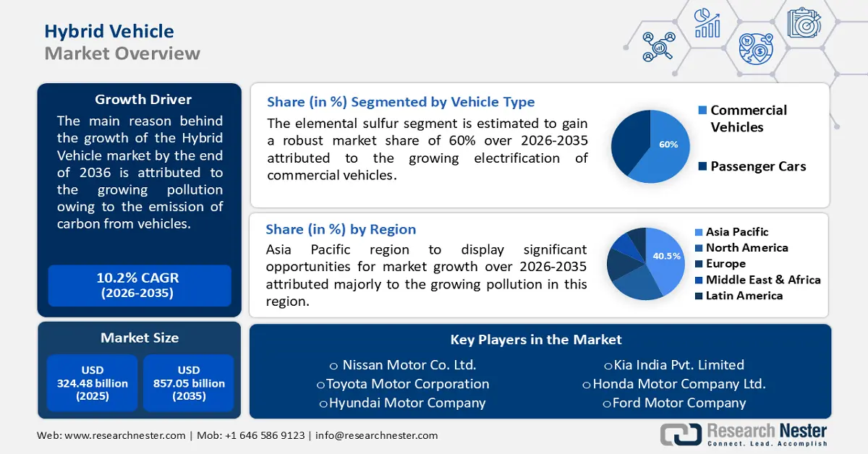Select the 40.5% Asia Pacific pie slice
The height and width of the screenshot is (454, 868).
664,258
